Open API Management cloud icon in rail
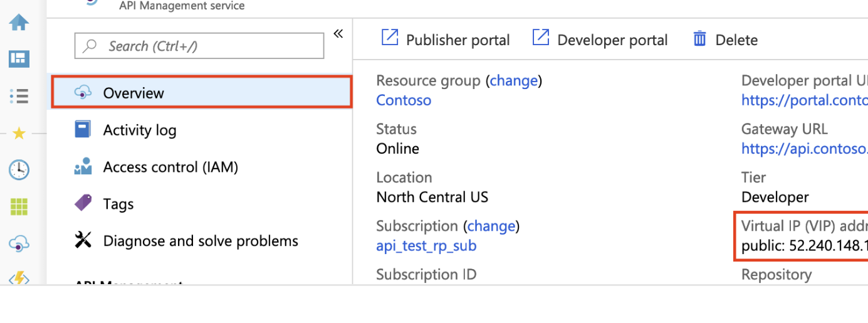This screenshot has width=868, height=323. coord(19,244)
